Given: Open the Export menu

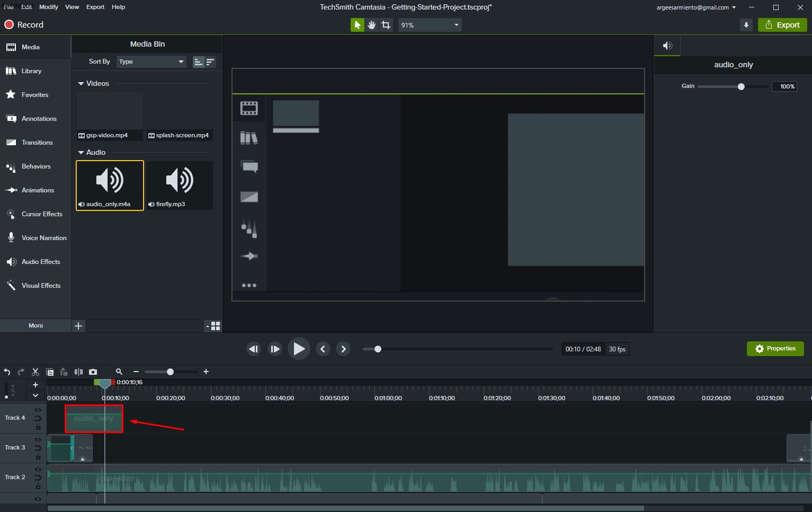Looking at the screenshot, I should pyautogui.click(x=95, y=7).
